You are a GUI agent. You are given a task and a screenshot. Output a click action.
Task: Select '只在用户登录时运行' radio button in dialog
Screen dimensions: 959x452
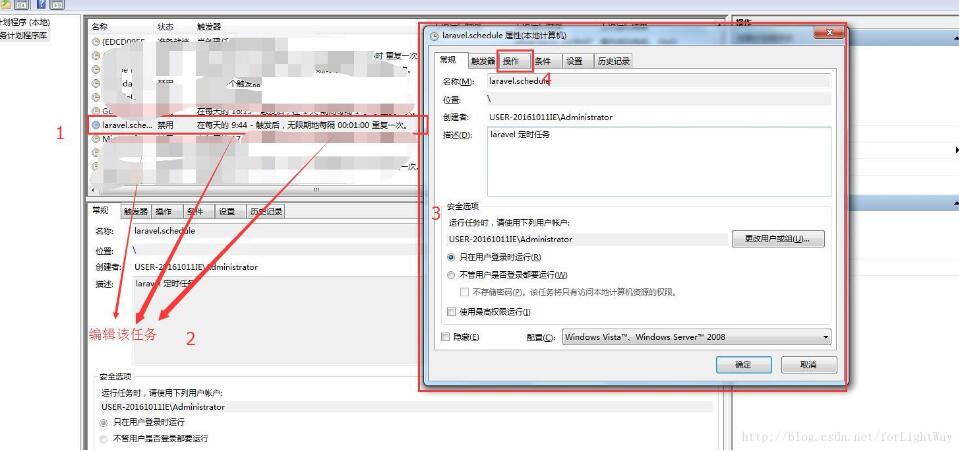tap(451, 258)
